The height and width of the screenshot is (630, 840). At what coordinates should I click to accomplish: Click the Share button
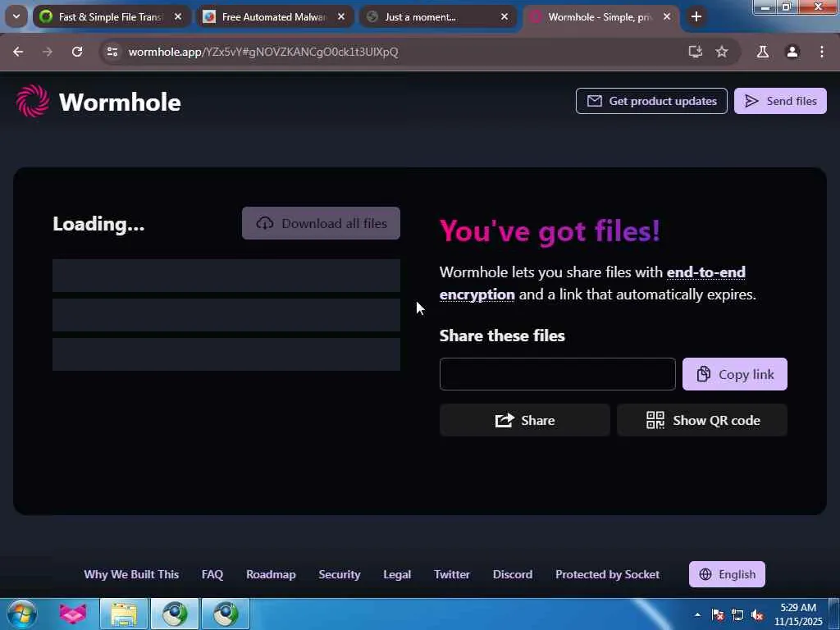(x=524, y=420)
